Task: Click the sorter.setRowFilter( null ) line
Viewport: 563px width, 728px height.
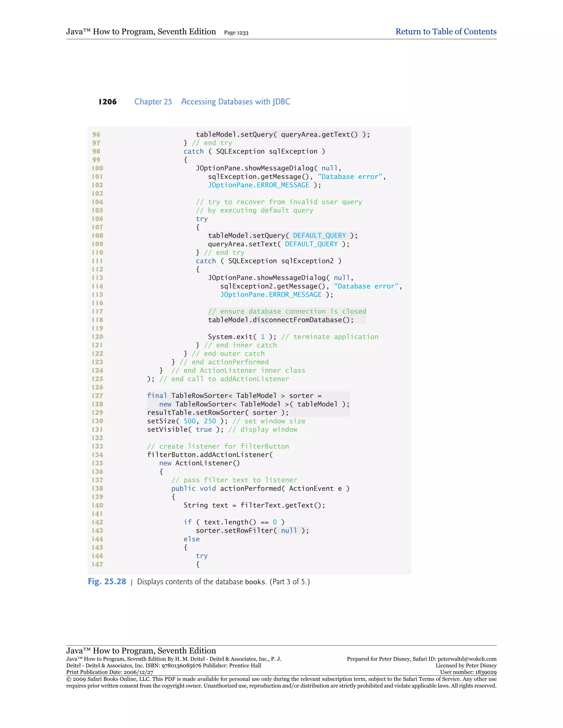Action: click(x=252, y=530)
